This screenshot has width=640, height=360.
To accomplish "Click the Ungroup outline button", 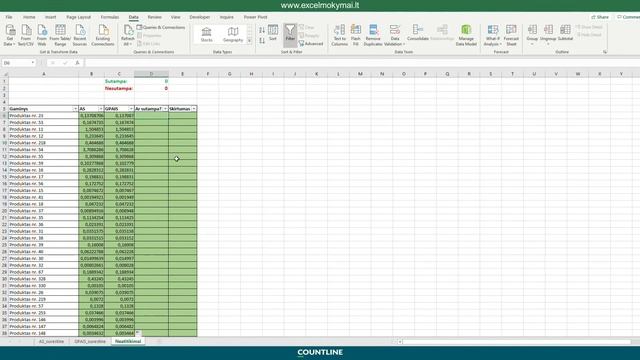I will point(548,34).
